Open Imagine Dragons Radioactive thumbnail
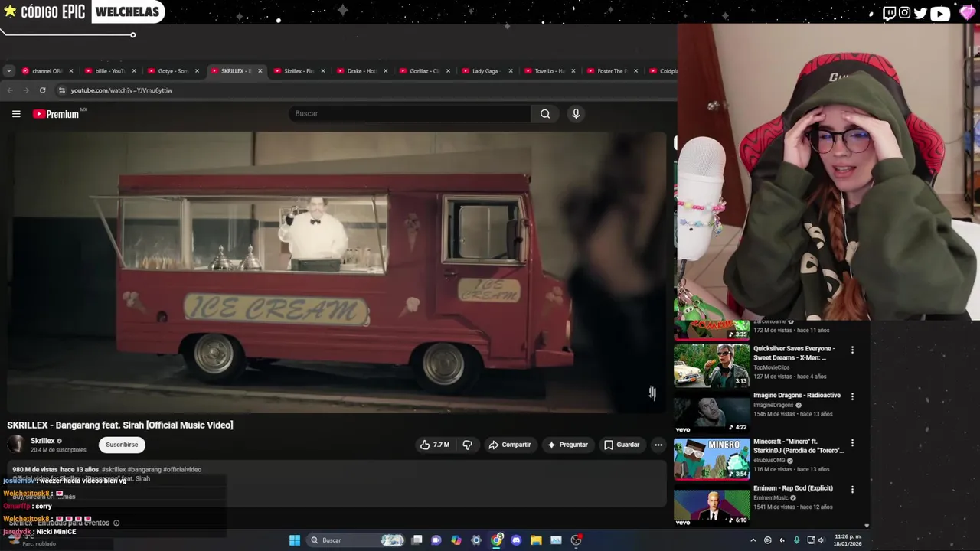The width and height of the screenshot is (980, 551). click(x=712, y=412)
